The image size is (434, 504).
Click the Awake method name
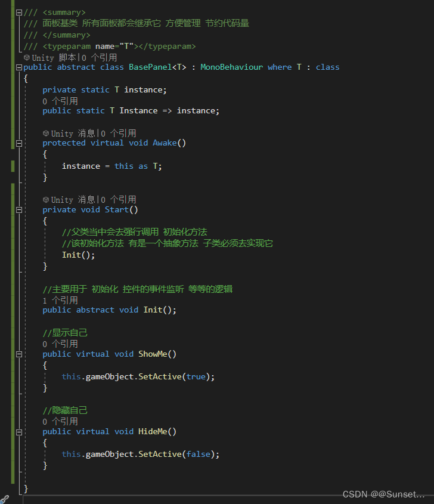[x=165, y=143]
